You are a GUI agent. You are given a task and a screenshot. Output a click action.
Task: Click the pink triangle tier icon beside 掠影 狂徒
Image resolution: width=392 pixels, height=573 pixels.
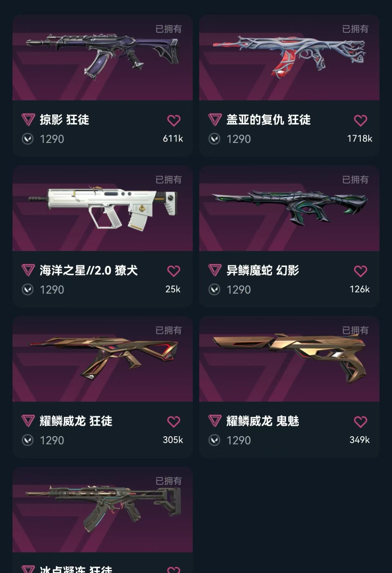pos(28,120)
